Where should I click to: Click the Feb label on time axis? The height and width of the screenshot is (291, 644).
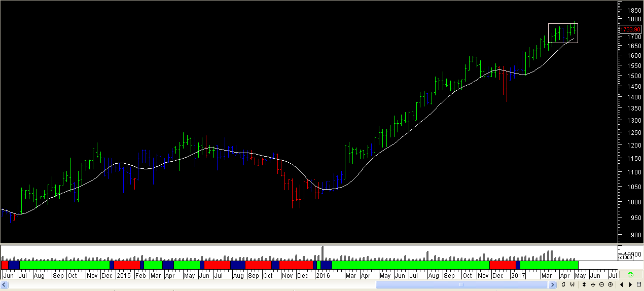coord(141,276)
